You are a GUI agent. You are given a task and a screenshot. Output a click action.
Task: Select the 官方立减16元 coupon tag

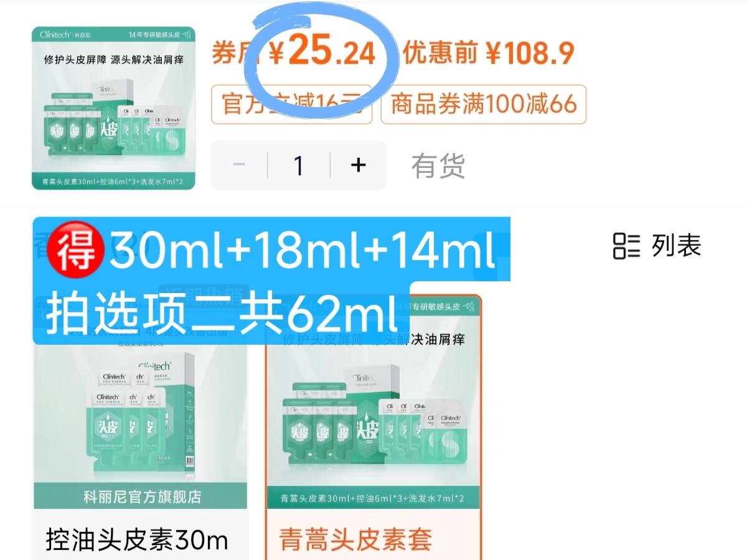[291, 105]
